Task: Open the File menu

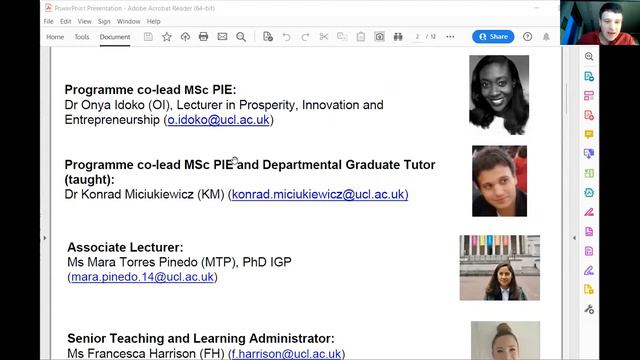Action: (x=49, y=21)
